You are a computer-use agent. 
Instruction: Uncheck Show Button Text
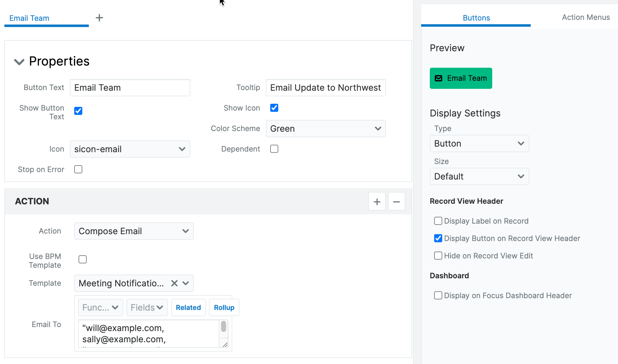click(78, 111)
